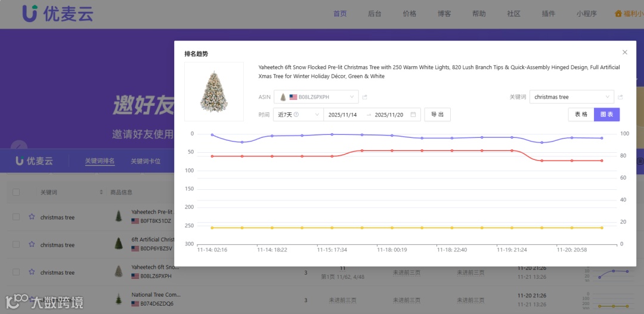Click start date field 2025/11/14
The image size is (644, 314).
[x=342, y=115]
